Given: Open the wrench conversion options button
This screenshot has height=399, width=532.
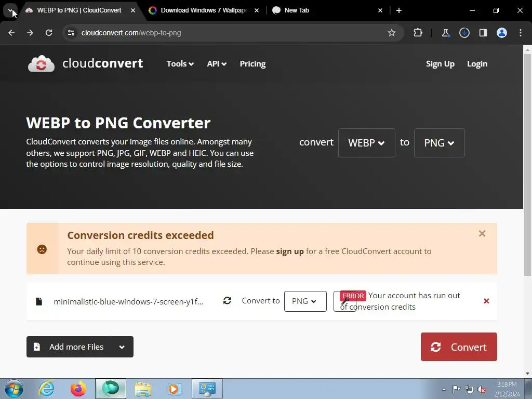Looking at the screenshot, I should (345, 301).
